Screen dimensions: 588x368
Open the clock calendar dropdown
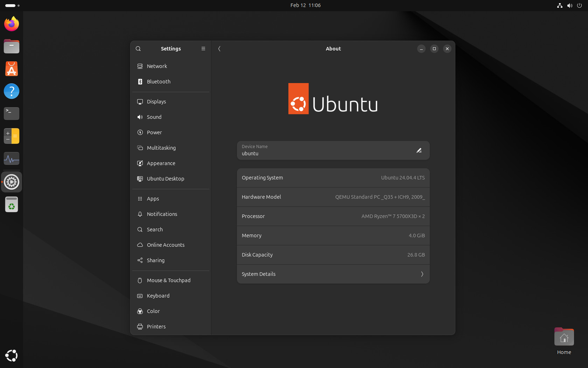(305, 5)
